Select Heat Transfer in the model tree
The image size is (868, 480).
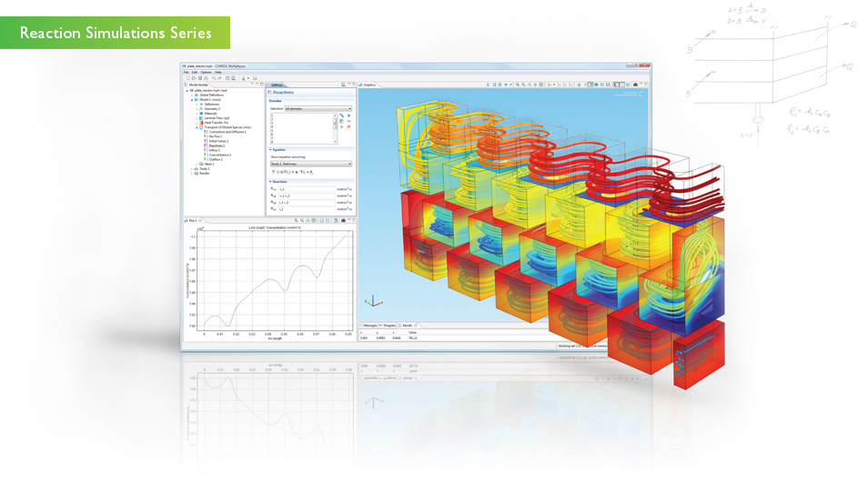(x=215, y=123)
